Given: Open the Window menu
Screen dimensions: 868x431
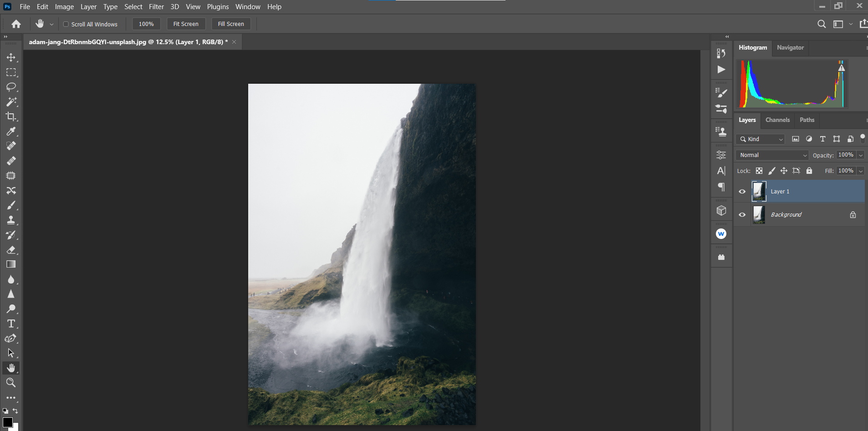Looking at the screenshot, I should (248, 7).
